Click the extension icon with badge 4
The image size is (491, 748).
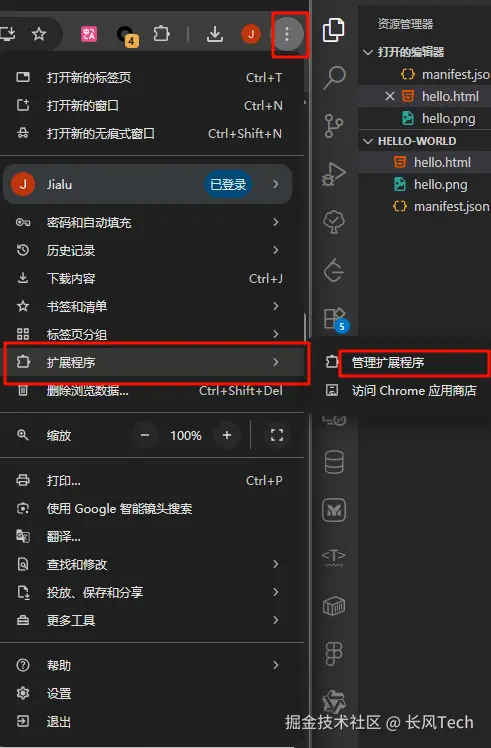click(x=126, y=35)
